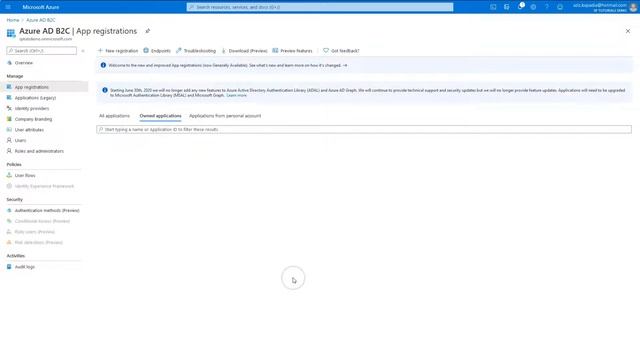Close the App registrations blade

click(x=628, y=31)
